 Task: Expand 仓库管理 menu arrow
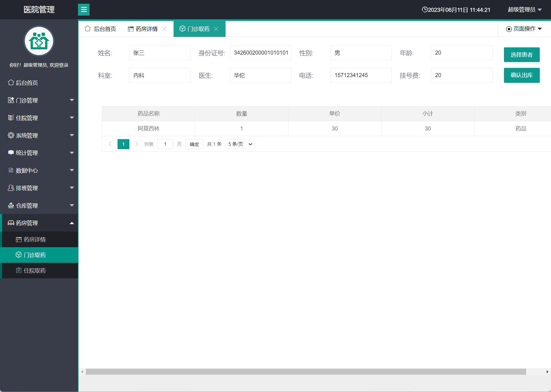(72, 205)
